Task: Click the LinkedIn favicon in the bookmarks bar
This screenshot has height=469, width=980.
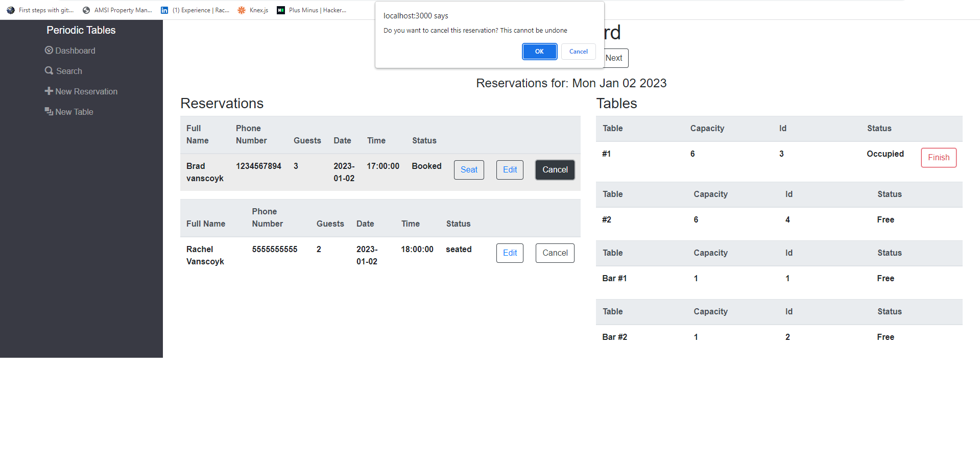Action: [x=164, y=10]
